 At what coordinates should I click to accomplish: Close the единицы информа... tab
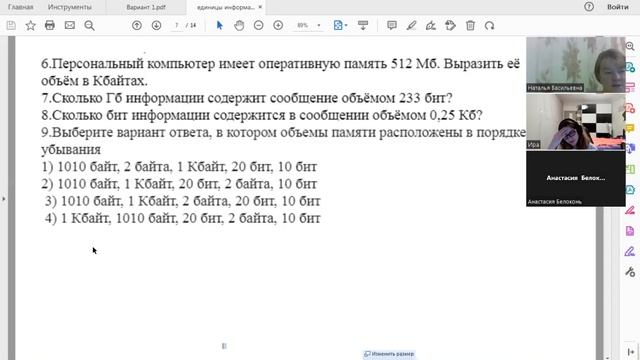[x=260, y=7]
